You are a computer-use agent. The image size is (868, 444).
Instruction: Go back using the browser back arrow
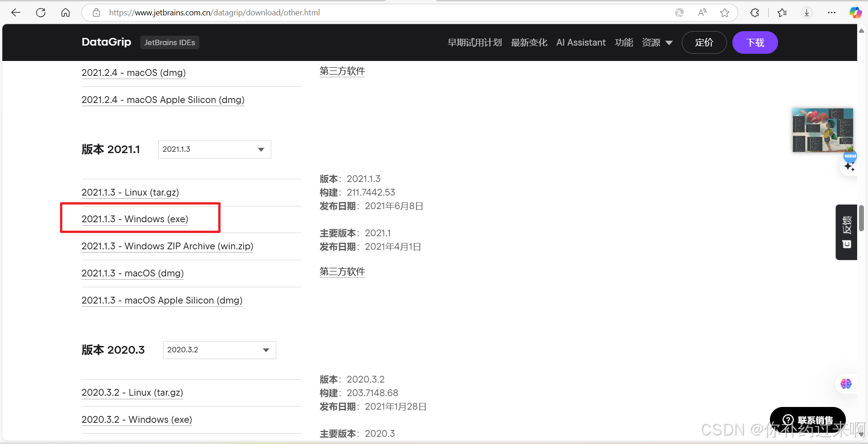coord(16,13)
